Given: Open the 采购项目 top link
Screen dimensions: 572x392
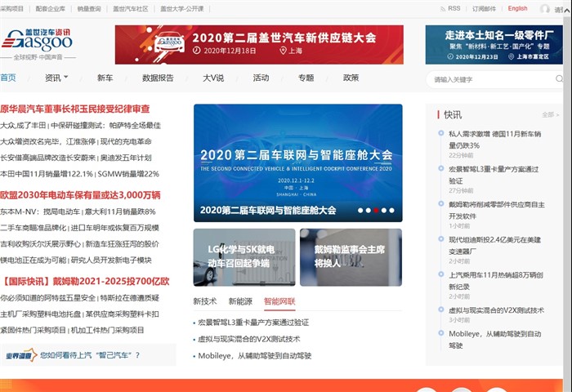Looking at the screenshot, I should tap(11, 9).
